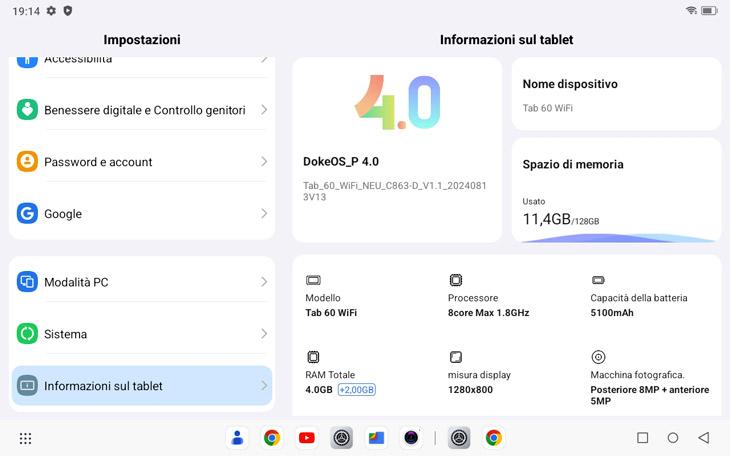
Task: Open the contacts app in taskbar
Action: tap(237, 438)
